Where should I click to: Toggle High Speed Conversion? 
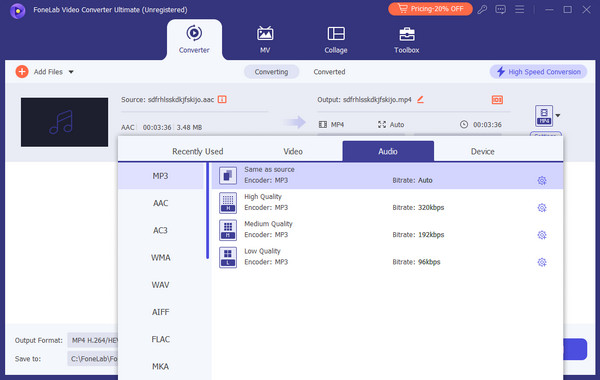click(x=538, y=72)
